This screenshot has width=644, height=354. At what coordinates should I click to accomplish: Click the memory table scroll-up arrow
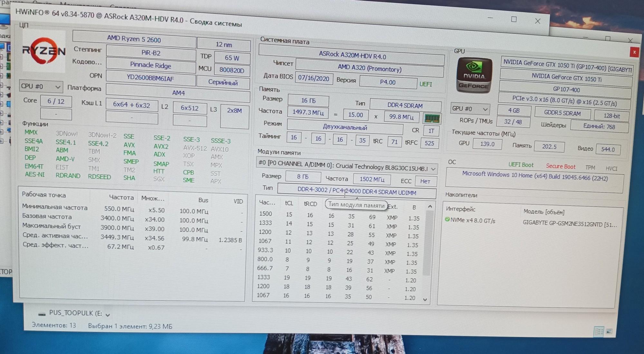pos(430,207)
